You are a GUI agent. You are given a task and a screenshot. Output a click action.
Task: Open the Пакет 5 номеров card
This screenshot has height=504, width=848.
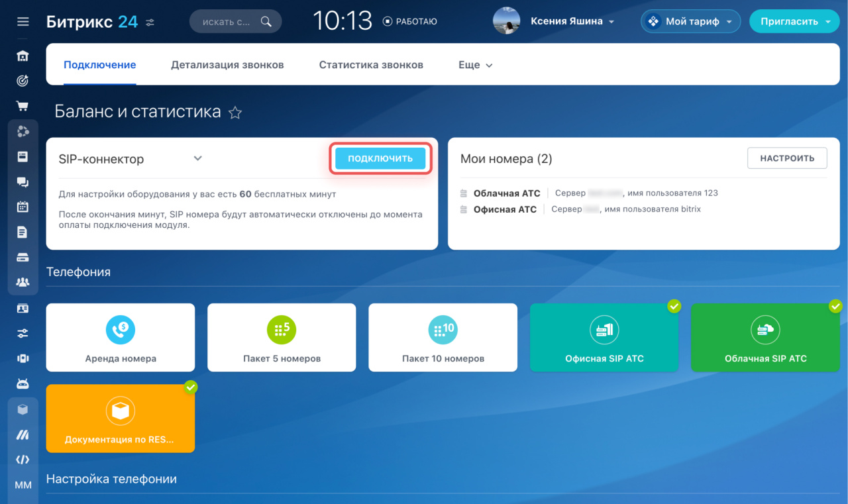pyautogui.click(x=282, y=337)
